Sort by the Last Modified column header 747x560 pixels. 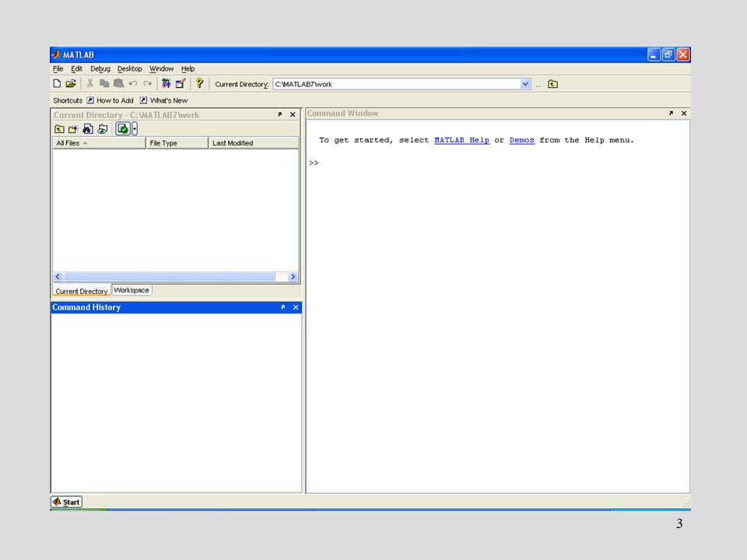254,143
